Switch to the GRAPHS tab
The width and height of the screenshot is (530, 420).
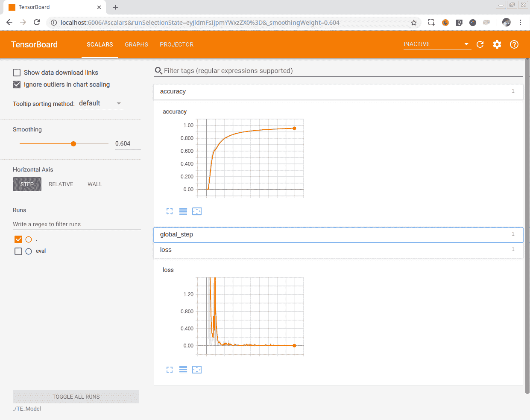point(136,44)
